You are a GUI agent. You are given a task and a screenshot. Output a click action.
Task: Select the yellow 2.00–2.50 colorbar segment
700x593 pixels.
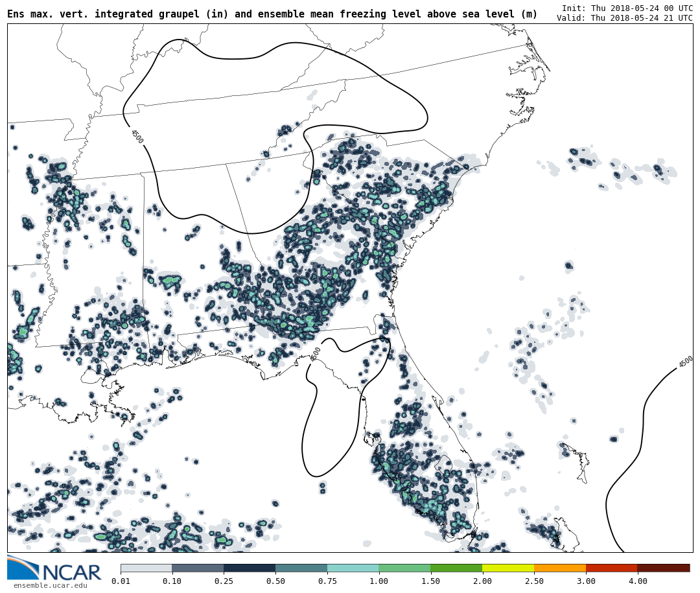(x=508, y=568)
